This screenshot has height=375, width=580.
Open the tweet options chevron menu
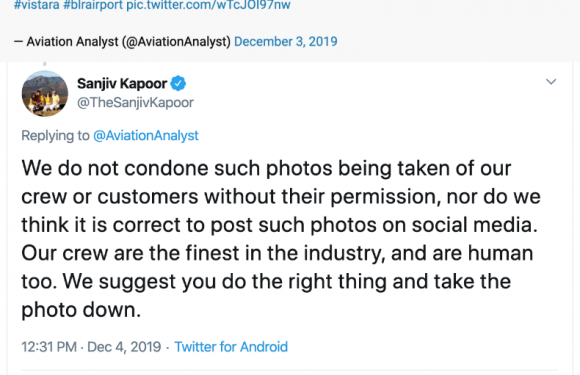point(551,81)
